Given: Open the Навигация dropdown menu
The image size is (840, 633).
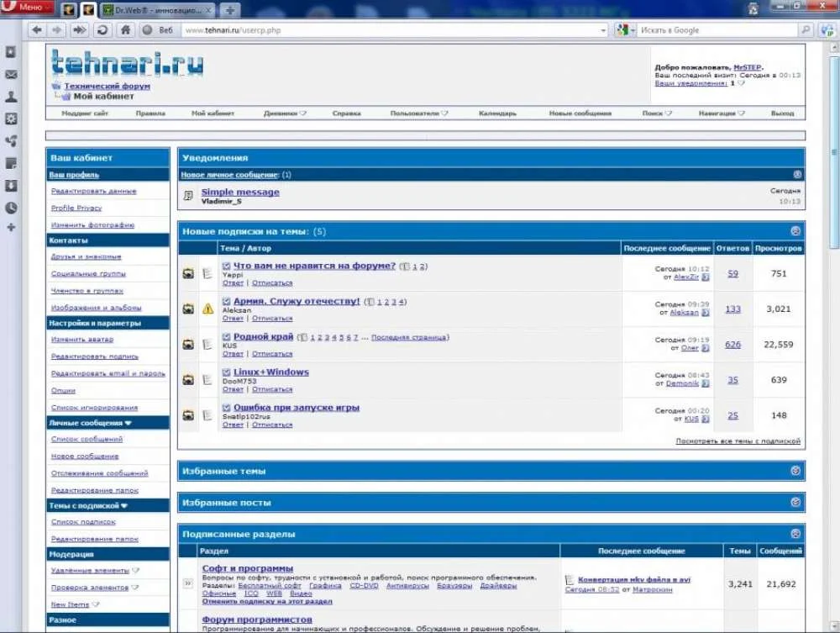Looking at the screenshot, I should pyautogui.click(x=722, y=113).
